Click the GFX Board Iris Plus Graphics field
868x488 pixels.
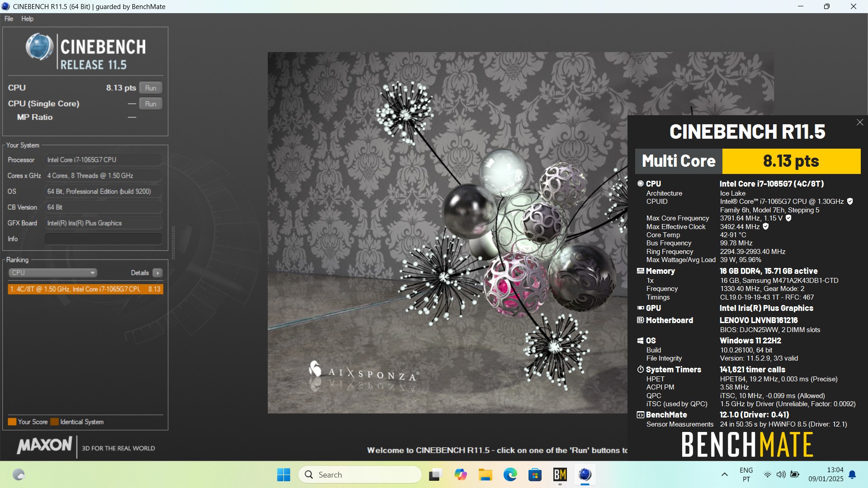click(103, 223)
